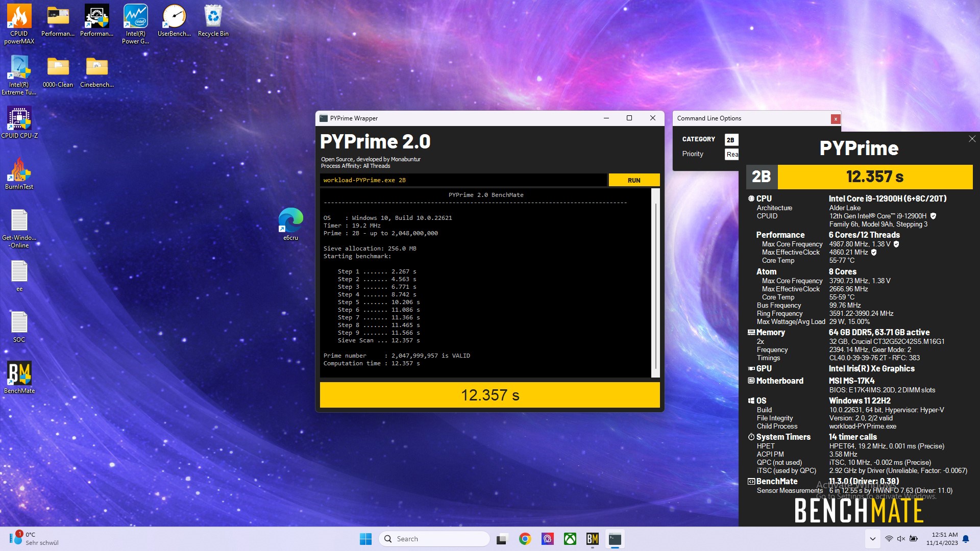Click PYPrime Wrapper title bar icon
This screenshot has height=551, width=980.
click(324, 118)
